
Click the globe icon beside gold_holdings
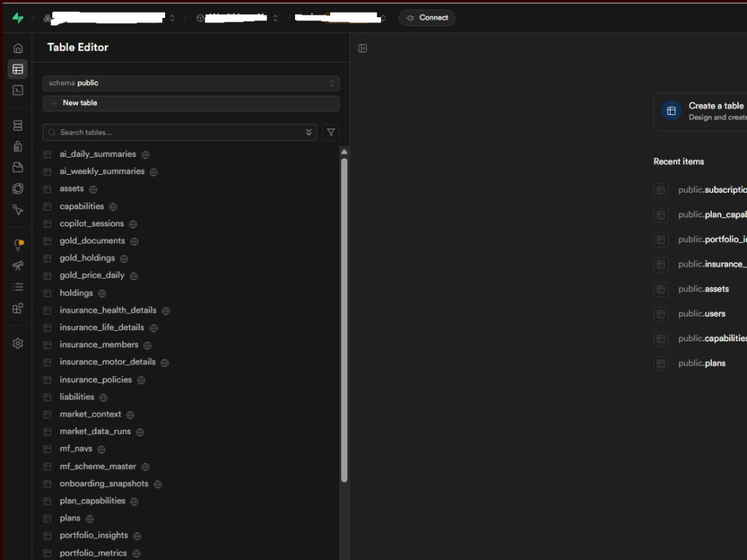coord(124,258)
